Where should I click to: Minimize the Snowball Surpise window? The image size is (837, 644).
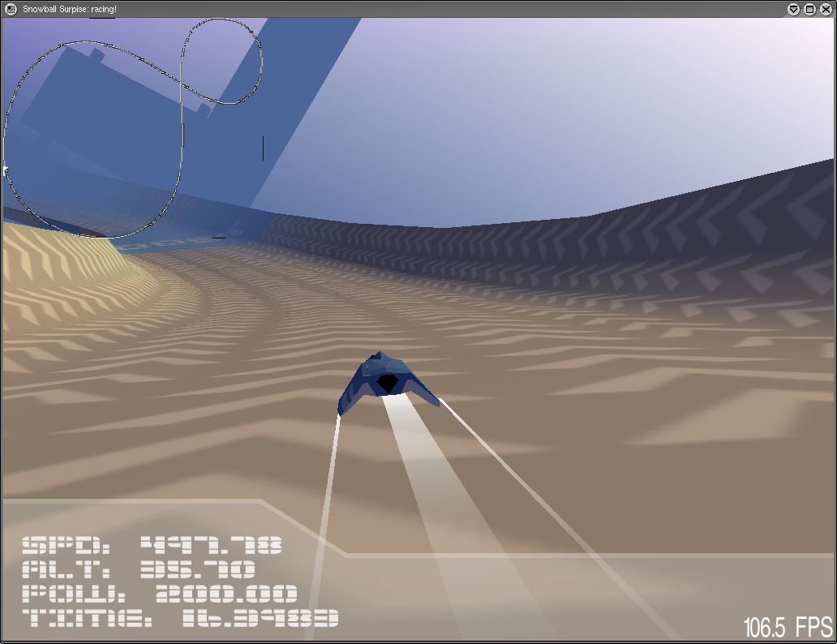coord(793,9)
